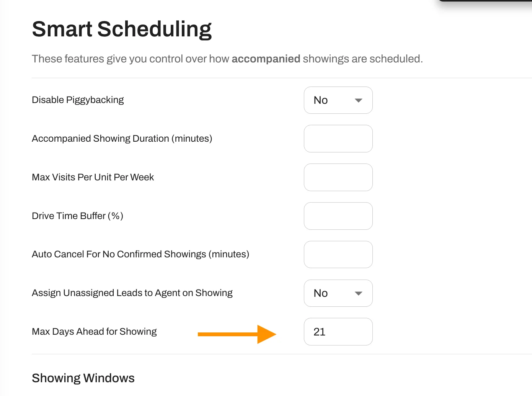This screenshot has width=532, height=396.
Task: Click the Disable Piggybacking dropdown chevron
Action: coord(358,100)
